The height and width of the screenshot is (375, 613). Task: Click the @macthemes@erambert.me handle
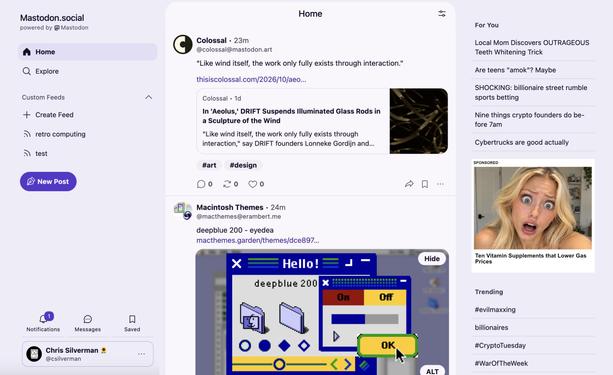238,216
